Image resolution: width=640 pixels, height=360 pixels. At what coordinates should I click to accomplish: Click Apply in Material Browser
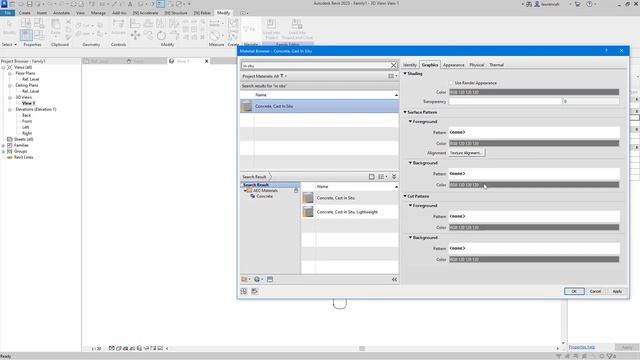pos(617,291)
